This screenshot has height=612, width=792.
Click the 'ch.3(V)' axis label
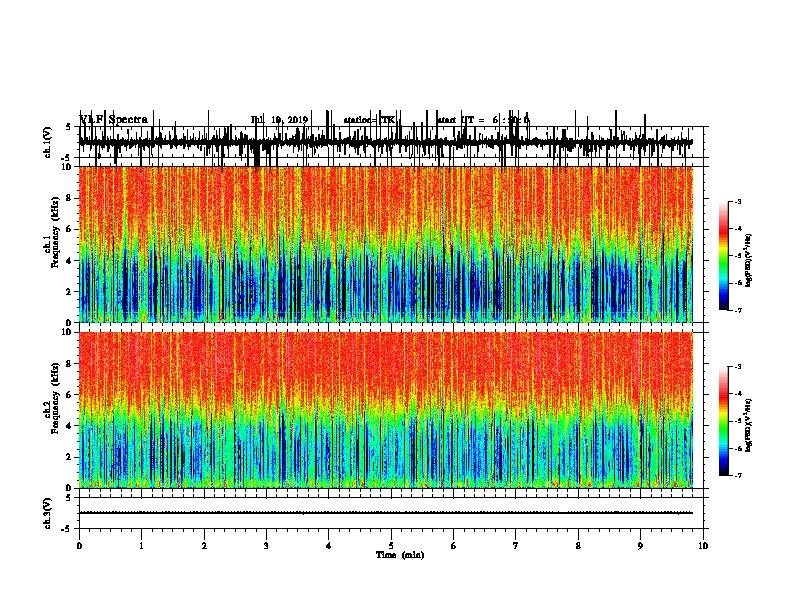coord(47,513)
